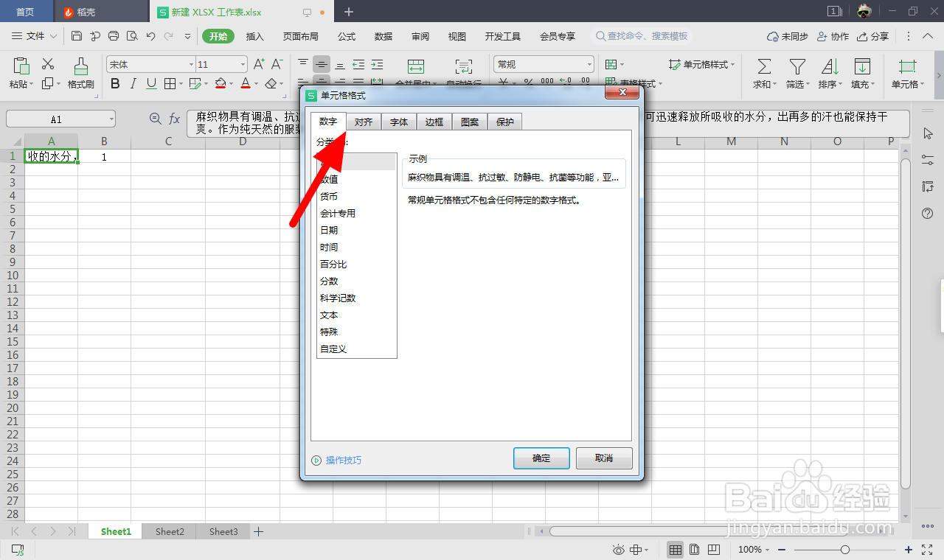Choose the 日期 date category
This screenshot has height=560, width=944.
point(328,230)
